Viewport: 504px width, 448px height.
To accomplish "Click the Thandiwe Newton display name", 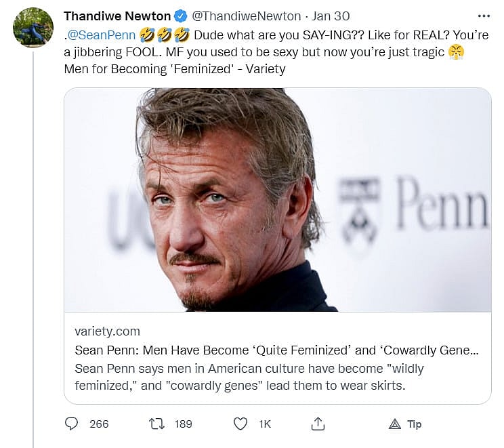I will [117, 16].
